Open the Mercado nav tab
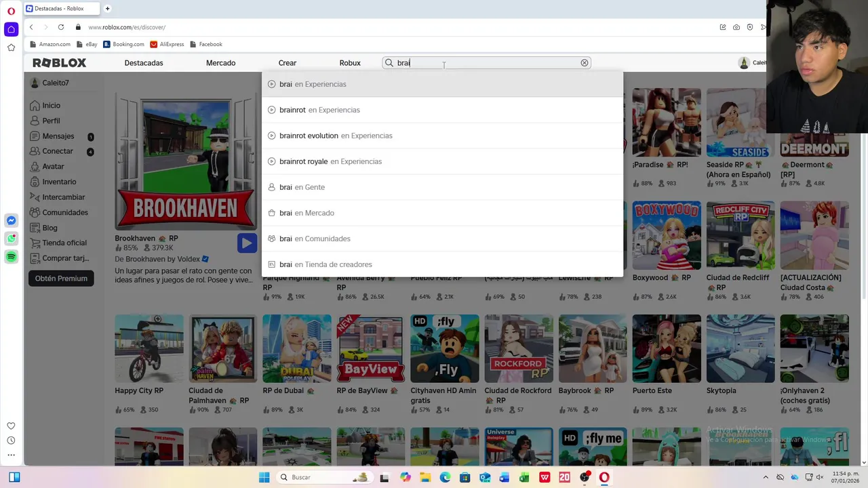The width and height of the screenshot is (868, 488). click(x=220, y=63)
